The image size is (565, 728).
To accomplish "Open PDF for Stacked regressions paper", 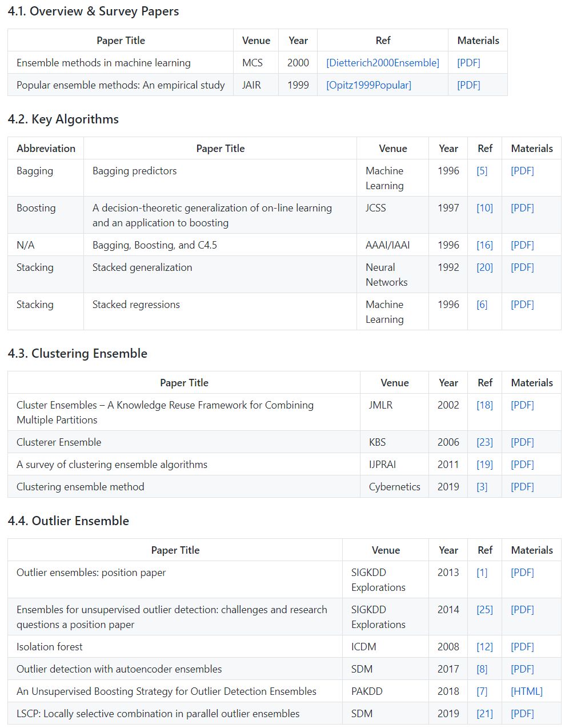I will [522, 305].
